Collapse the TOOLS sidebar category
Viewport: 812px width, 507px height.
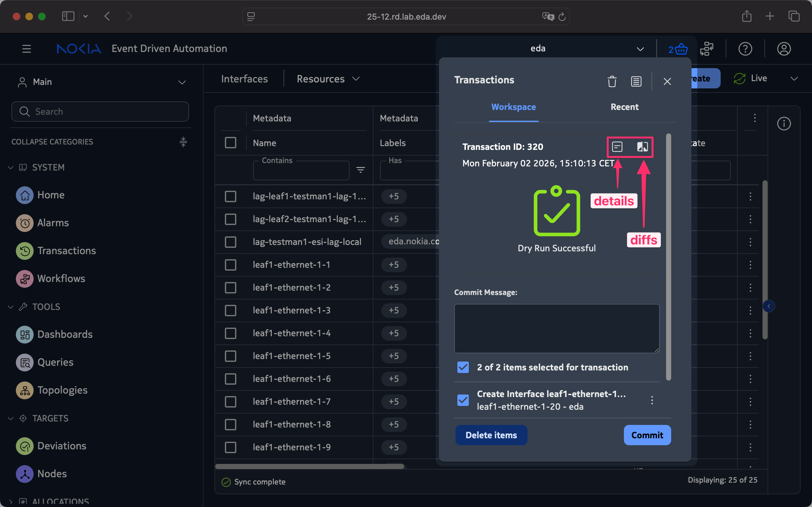tap(11, 307)
